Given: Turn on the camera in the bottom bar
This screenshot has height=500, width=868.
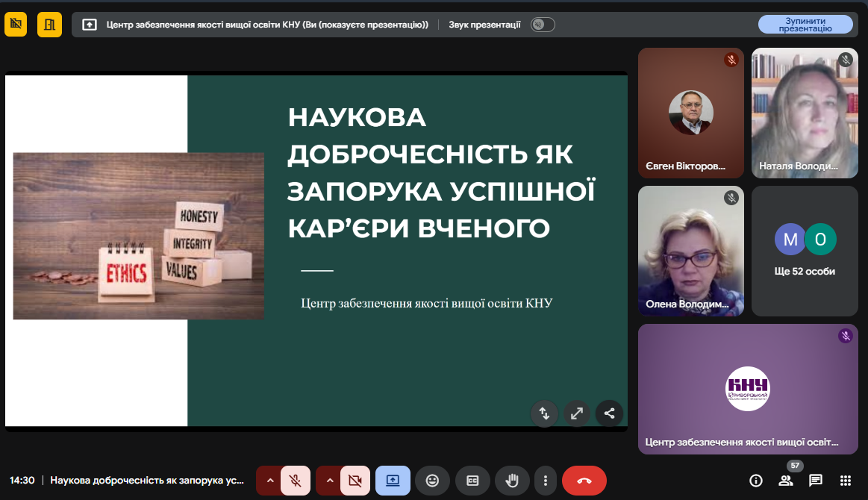Looking at the screenshot, I should pos(355,481).
